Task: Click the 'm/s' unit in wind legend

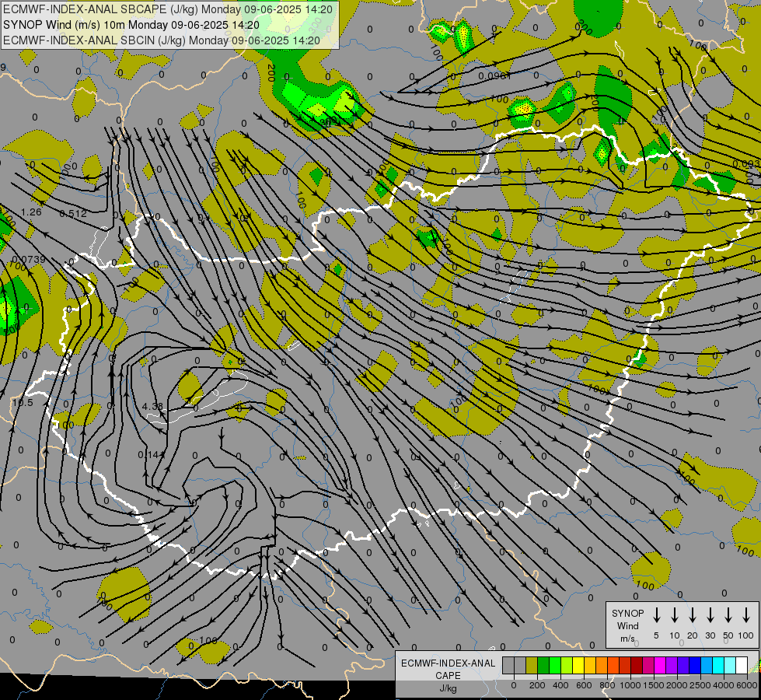Action: click(627, 639)
